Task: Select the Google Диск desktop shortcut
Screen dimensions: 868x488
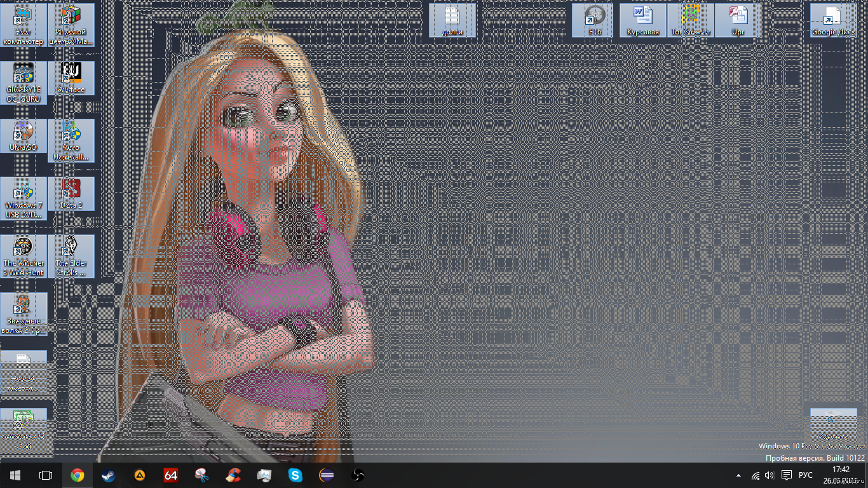Action: 833,20
